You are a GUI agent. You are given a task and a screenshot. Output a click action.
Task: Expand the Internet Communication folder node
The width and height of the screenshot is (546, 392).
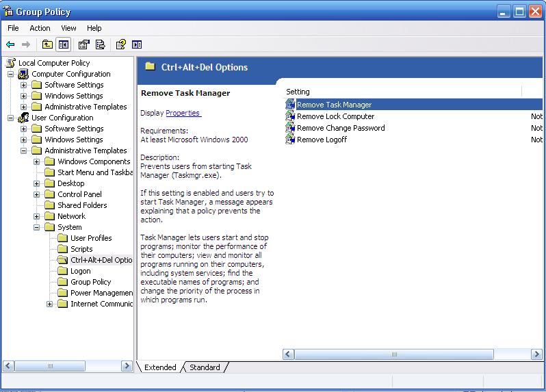[50, 304]
